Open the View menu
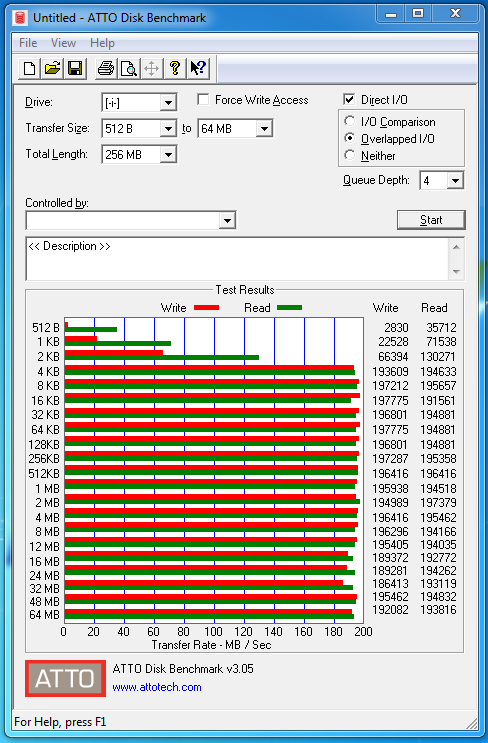488x743 pixels. [x=63, y=43]
